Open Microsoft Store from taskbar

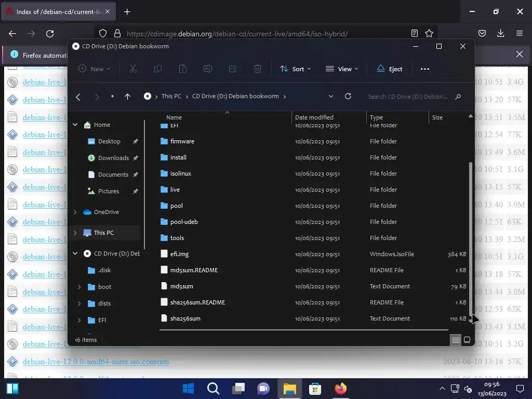click(315, 389)
